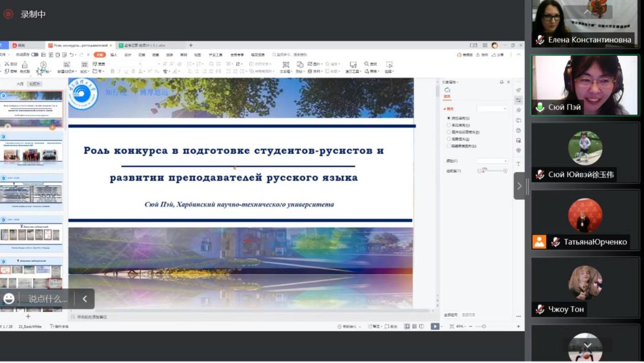Select the second fill radio option
The height and width of the screenshot is (363, 644).
point(448,125)
